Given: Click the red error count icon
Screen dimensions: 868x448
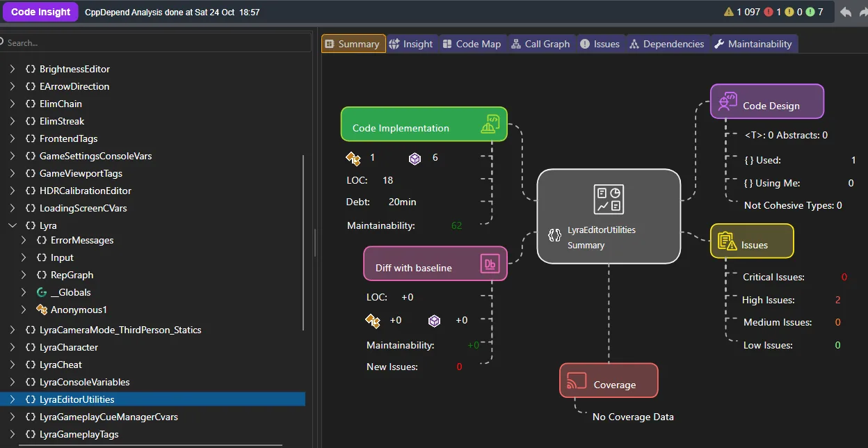Looking at the screenshot, I should [x=769, y=12].
